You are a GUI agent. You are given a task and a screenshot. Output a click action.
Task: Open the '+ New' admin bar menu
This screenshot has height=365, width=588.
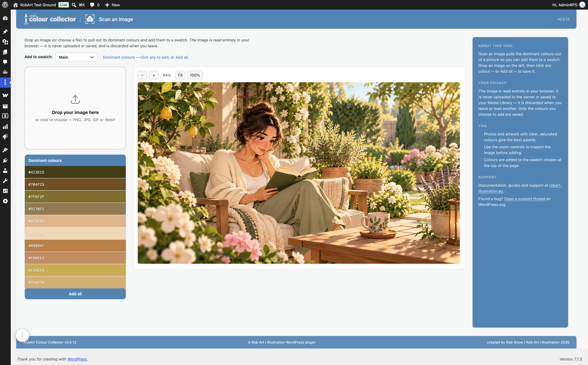112,5
